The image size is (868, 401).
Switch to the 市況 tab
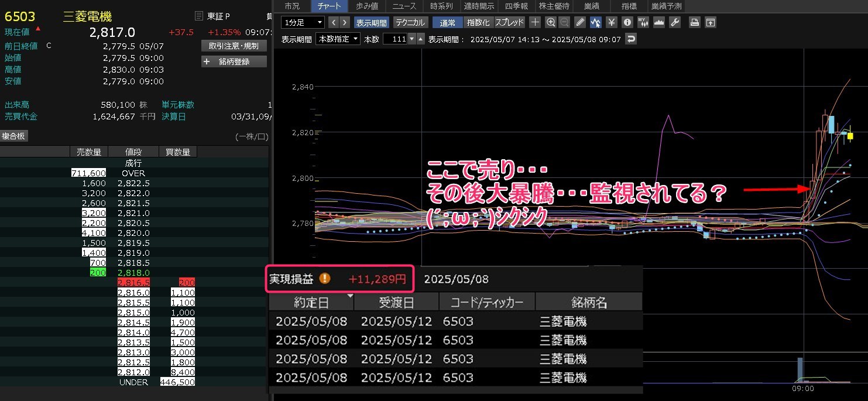click(x=291, y=6)
